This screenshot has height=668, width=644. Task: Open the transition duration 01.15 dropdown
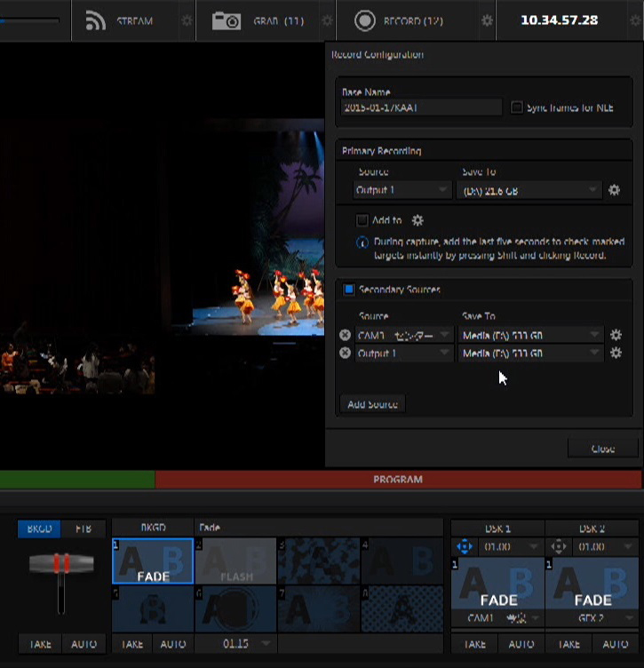point(236,643)
